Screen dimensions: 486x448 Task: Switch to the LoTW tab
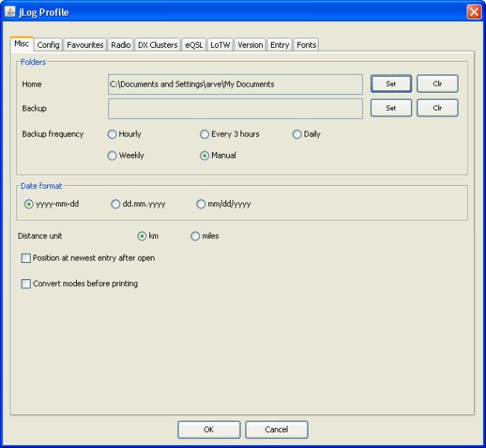[220, 45]
